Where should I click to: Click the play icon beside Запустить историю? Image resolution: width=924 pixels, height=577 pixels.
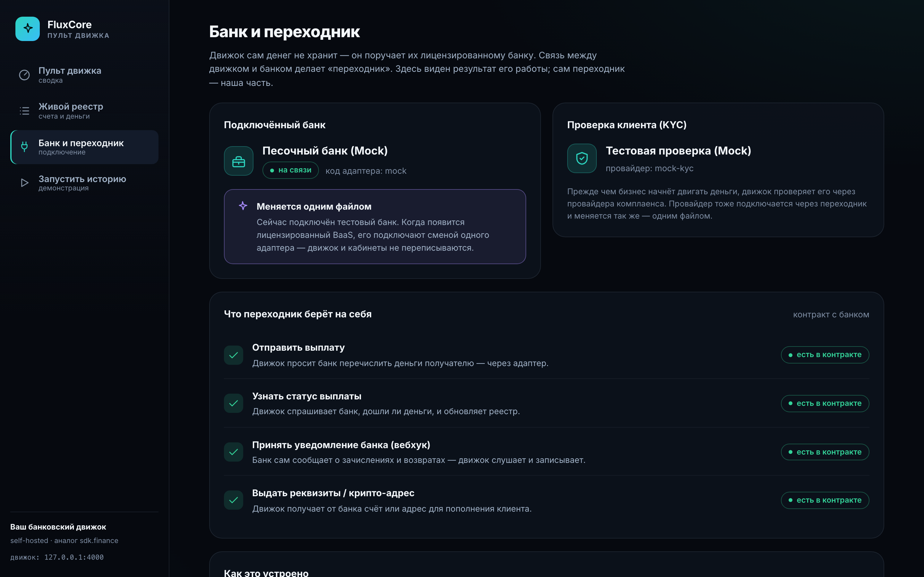click(x=24, y=183)
